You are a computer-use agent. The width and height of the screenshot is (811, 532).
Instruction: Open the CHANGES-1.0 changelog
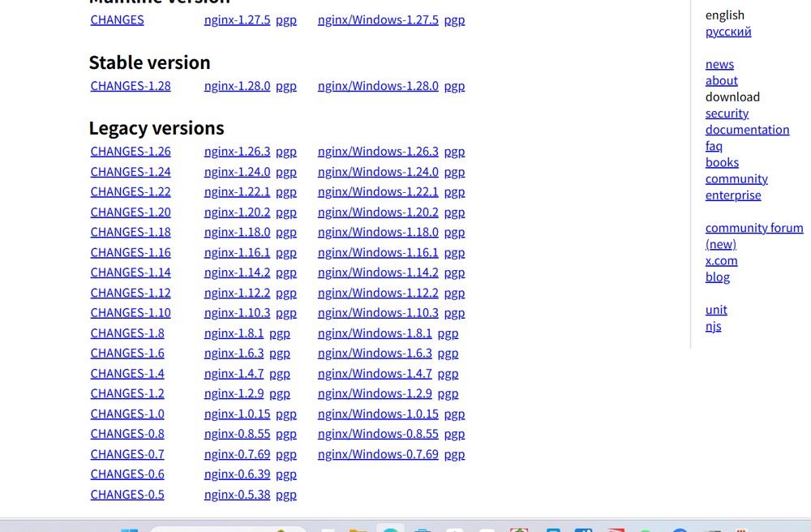[x=127, y=414]
